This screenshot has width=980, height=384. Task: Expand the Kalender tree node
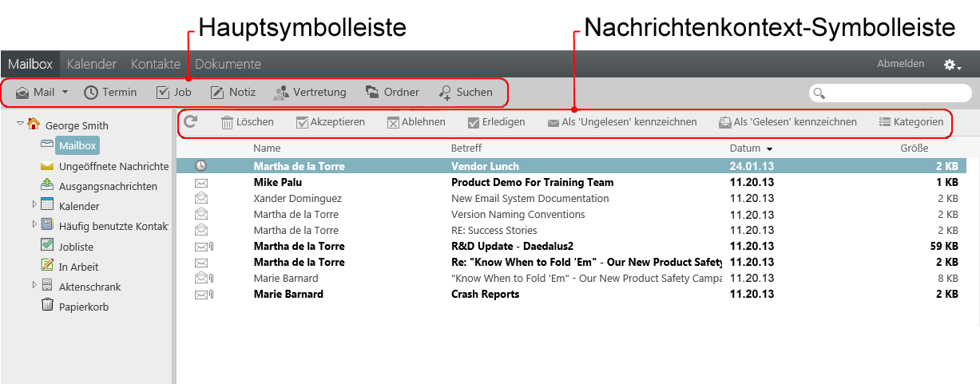pyautogui.click(x=34, y=204)
